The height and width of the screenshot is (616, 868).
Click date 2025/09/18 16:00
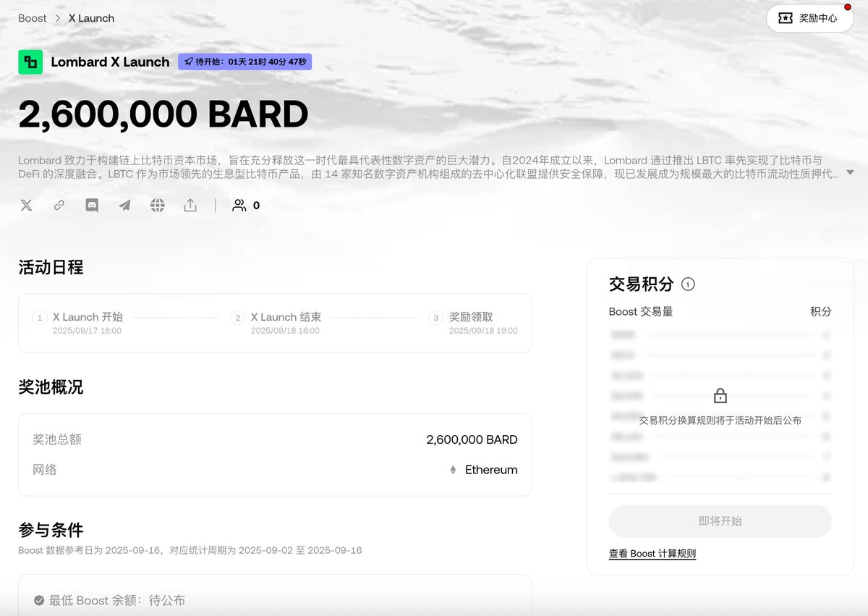point(285,331)
